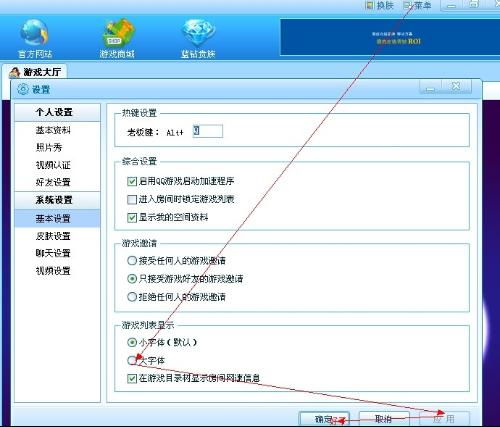Select 拒绝任何人的游戏邀请 radio button
500x427 pixels.
pyautogui.click(x=132, y=297)
